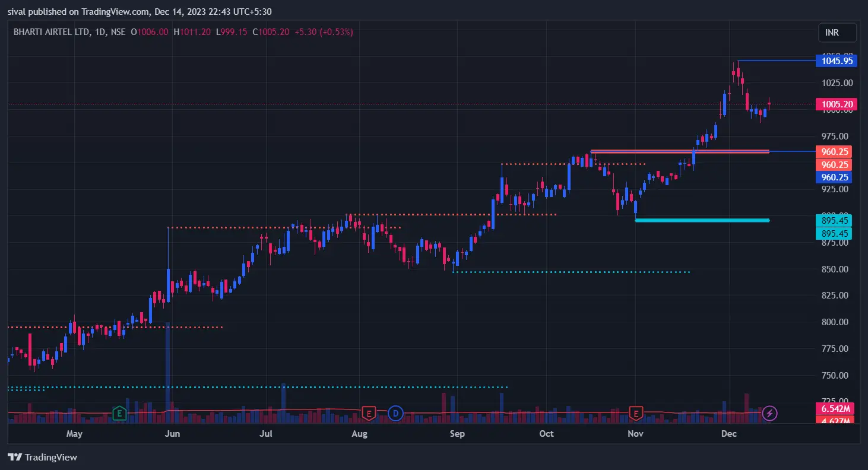Select the thick cyan support line at 895.45
This screenshot has width=868, height=470.
[702, 220]
